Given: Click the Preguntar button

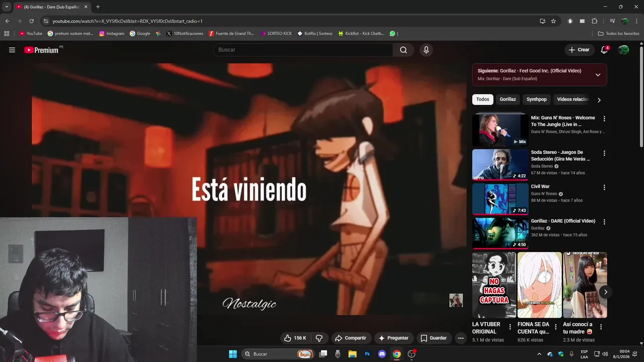Looking at the screenshot, I should click(393, 338).
